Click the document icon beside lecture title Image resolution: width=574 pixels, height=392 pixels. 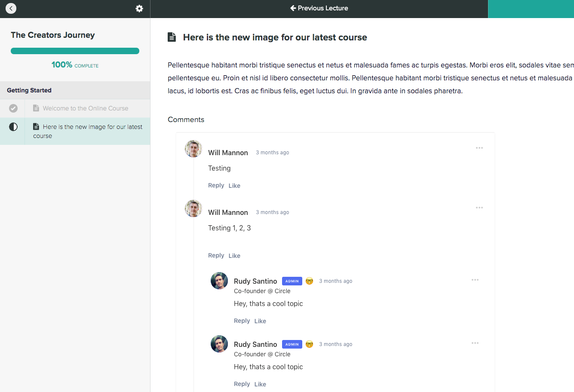pos(172,37)
